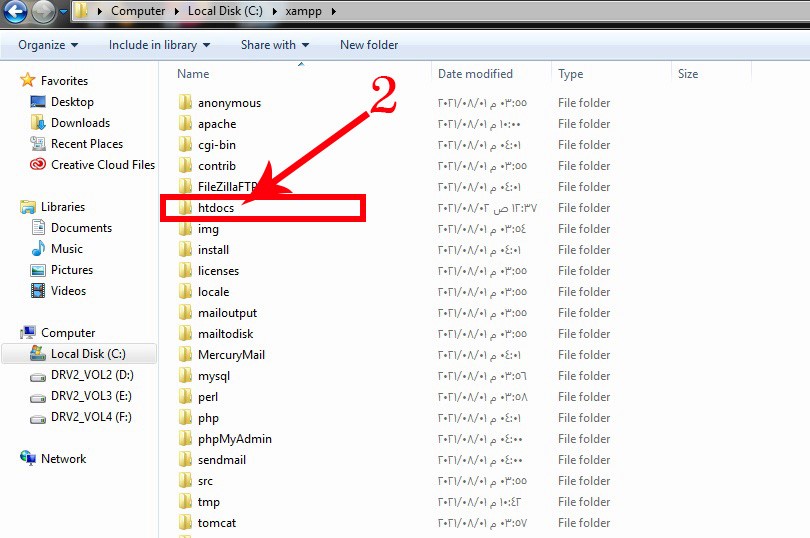
Task: Sort by the Size column header
Action: tap(688, 74)
